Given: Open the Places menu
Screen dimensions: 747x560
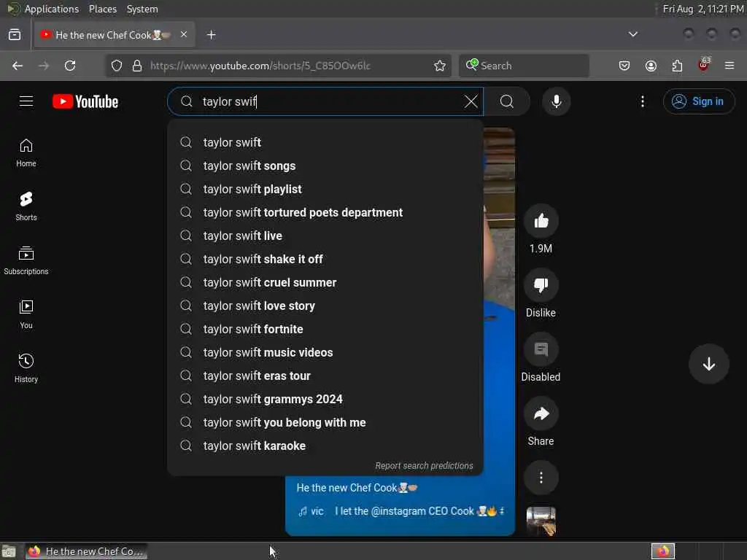Looking at the screenshot, I should pos(102,9).
